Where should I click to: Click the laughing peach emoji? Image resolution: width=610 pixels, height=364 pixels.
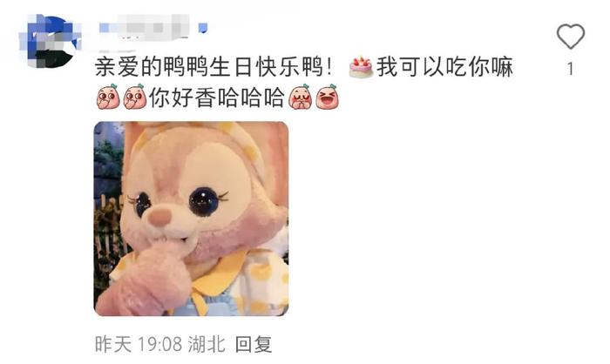(x=327, y=97)
